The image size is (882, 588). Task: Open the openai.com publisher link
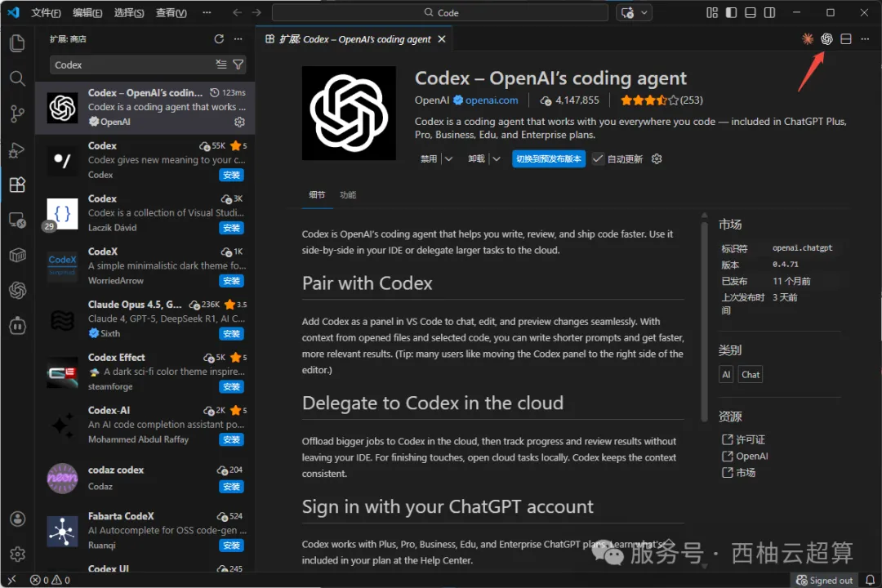tap(491, 100)
